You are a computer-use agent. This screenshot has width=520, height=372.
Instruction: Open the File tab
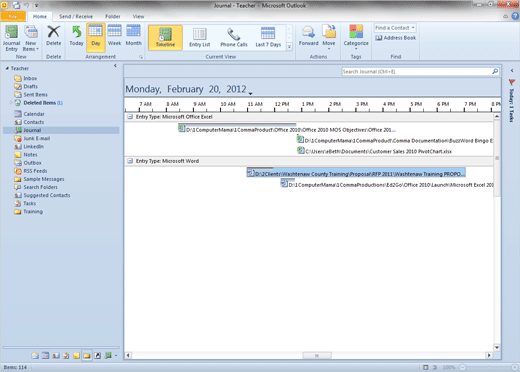(x=13, y=16)
